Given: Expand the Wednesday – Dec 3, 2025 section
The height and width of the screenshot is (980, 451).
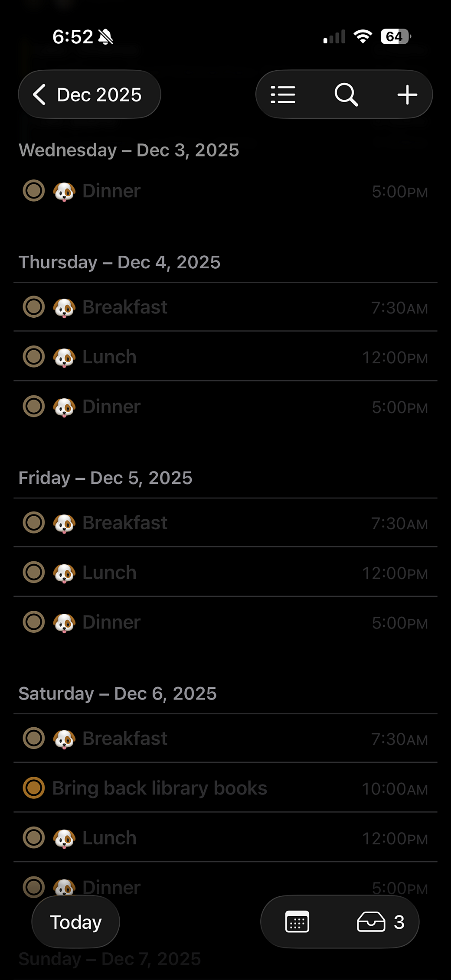Looking at the screenshot, I should tap(129, 150).
